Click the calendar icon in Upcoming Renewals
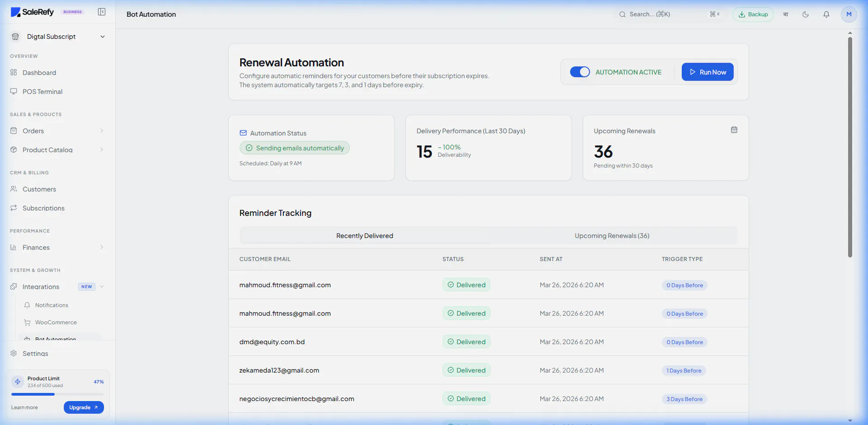This screenshot has width=868, height=425. tap(734, 130)
